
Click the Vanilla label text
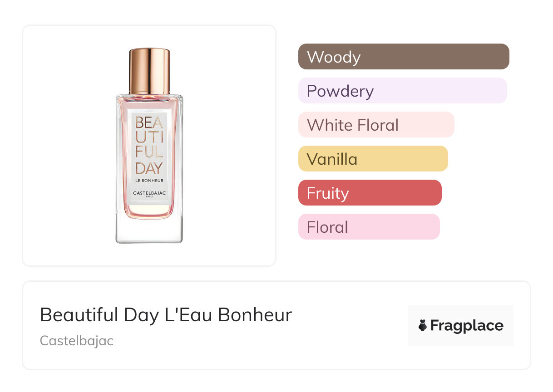[x=332, y=159]
